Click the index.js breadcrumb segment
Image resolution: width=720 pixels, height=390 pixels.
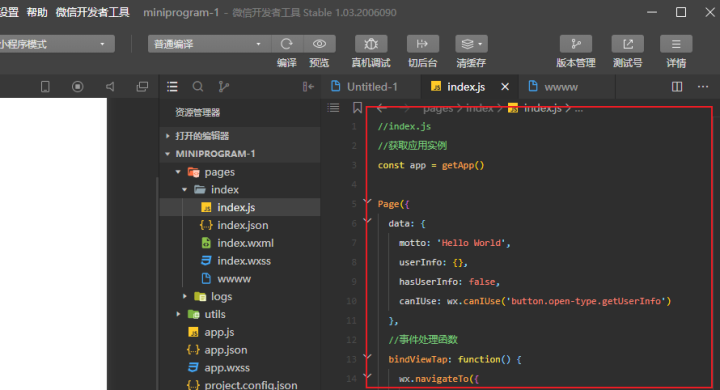pyautogui.click(x=542, y=108)
